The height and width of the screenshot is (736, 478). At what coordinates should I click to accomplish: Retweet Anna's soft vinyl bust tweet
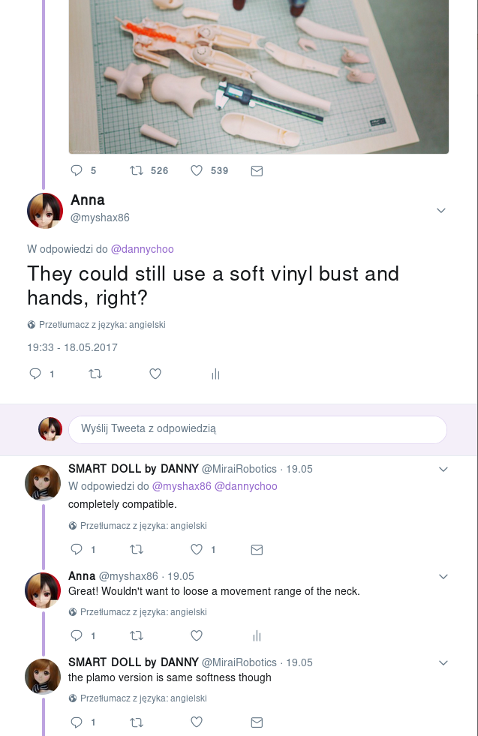coord(95,374)
